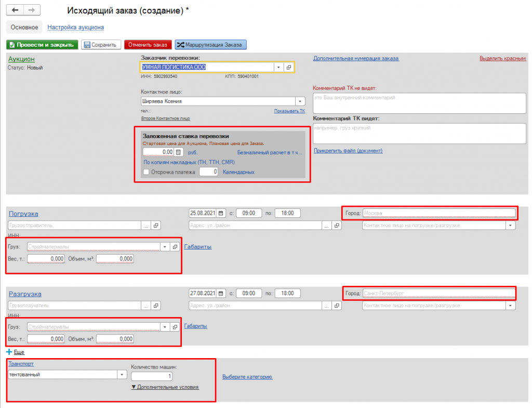The image size is (532, 408).
Task: Click the Календарных link
Action: click(x=238, y=172)
